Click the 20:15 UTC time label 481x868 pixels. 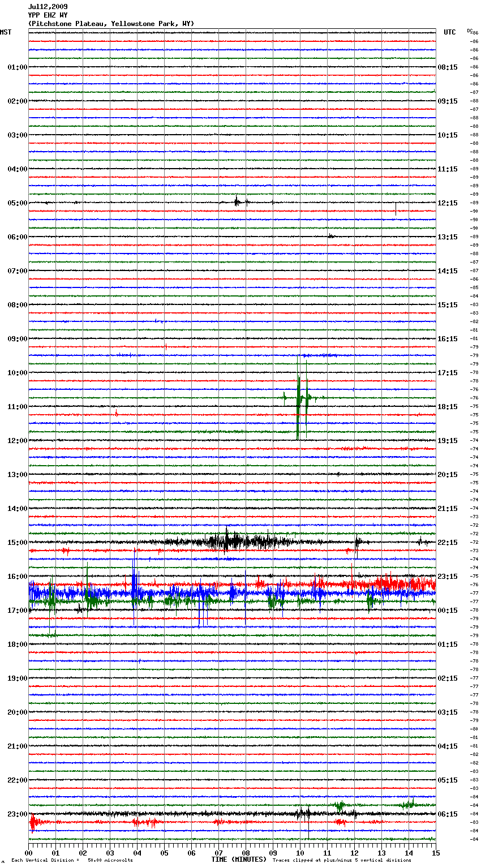448,475
